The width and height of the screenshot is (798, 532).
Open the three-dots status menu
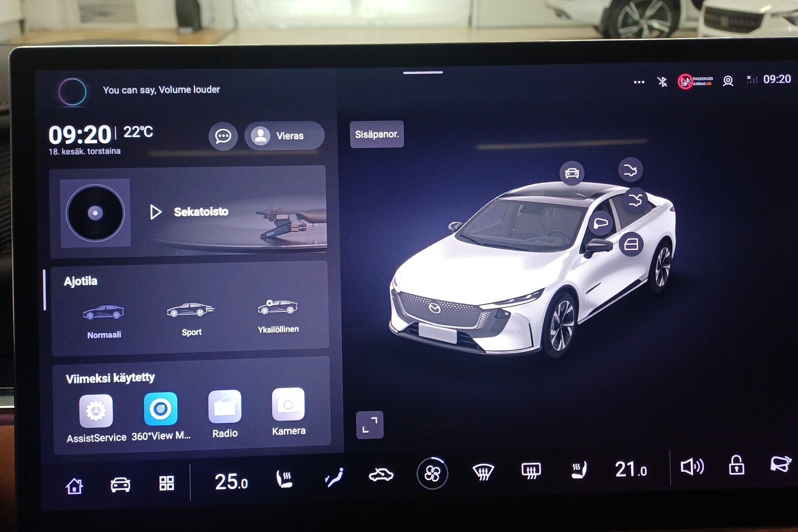coord(639,82)
